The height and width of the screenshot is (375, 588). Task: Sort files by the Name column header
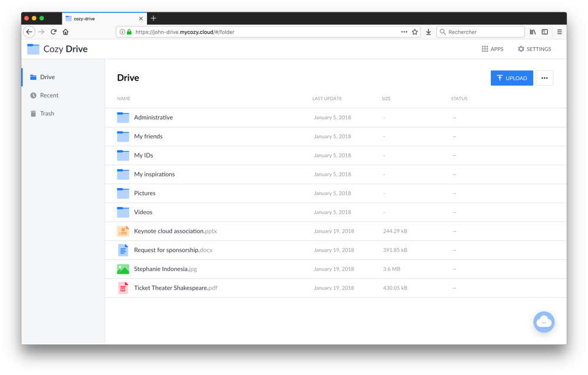point(123,99)
